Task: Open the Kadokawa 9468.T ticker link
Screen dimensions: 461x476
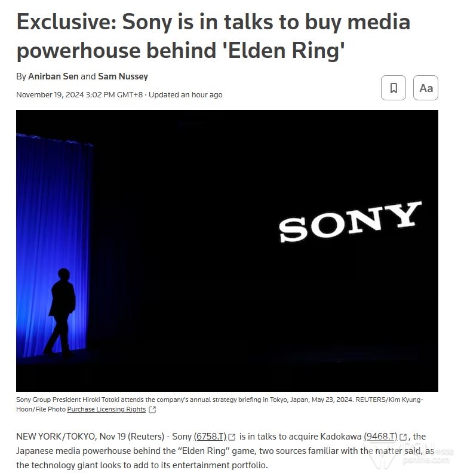Action: 380,437
